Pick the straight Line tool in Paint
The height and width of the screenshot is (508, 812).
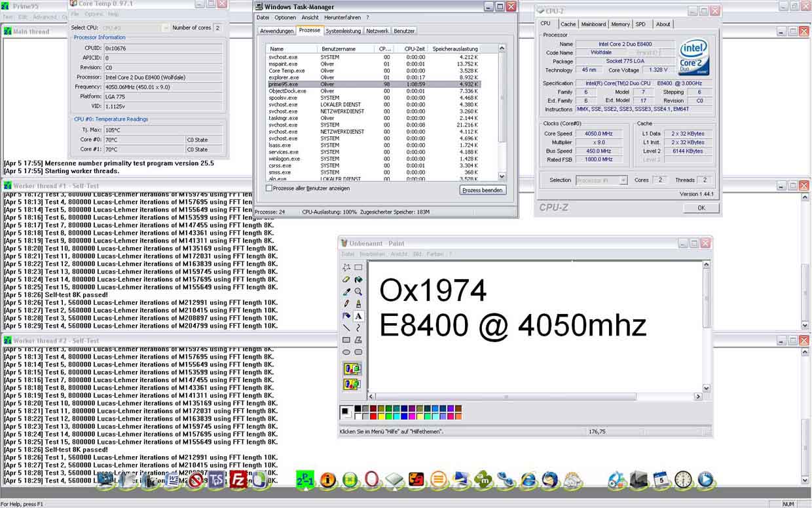pos(346,328)
